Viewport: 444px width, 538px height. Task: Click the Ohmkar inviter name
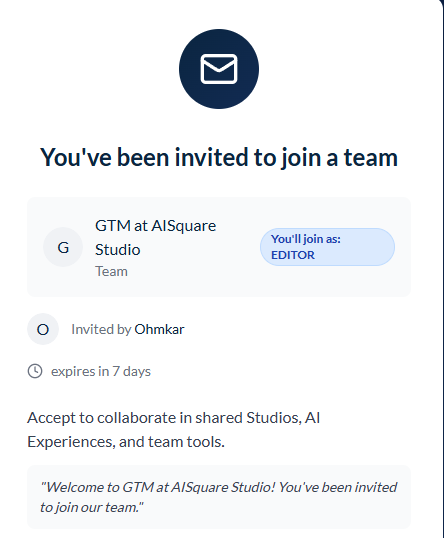click(x=159, y=329)
